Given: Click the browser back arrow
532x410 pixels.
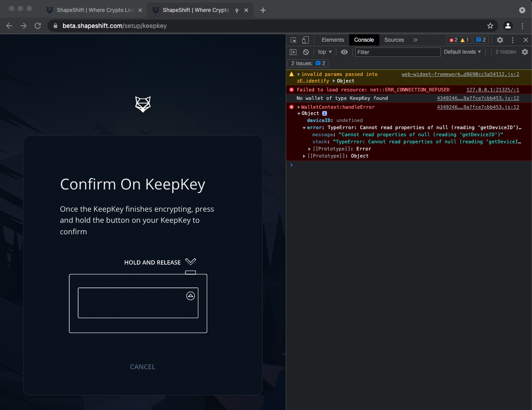Looking at the screenshot, I should tap(9, 26).
